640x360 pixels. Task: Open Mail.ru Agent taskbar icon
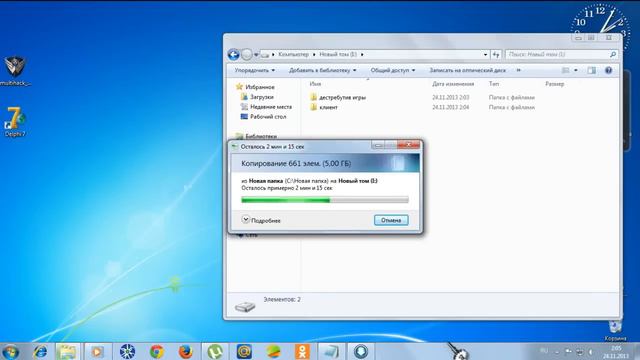pos(244,351)
